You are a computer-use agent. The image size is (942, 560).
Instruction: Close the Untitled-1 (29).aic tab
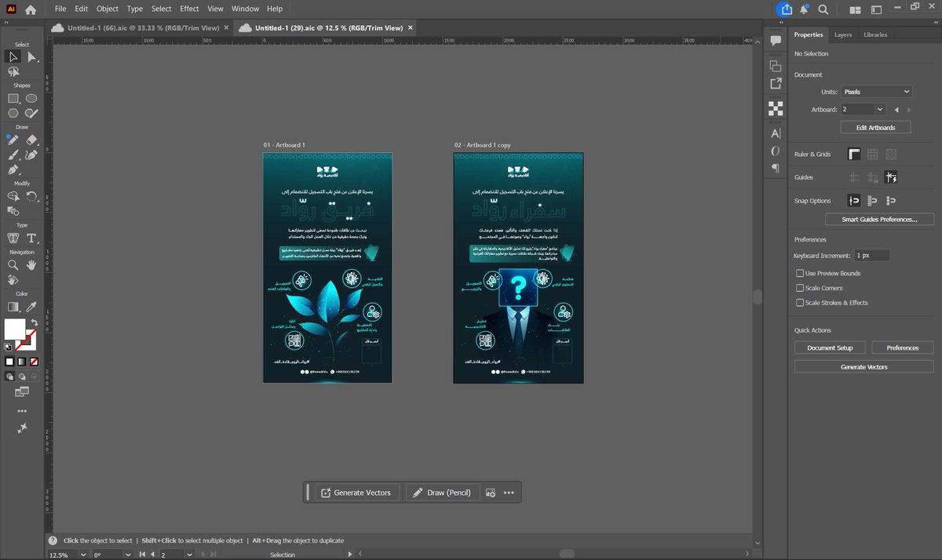coord(410,27)
